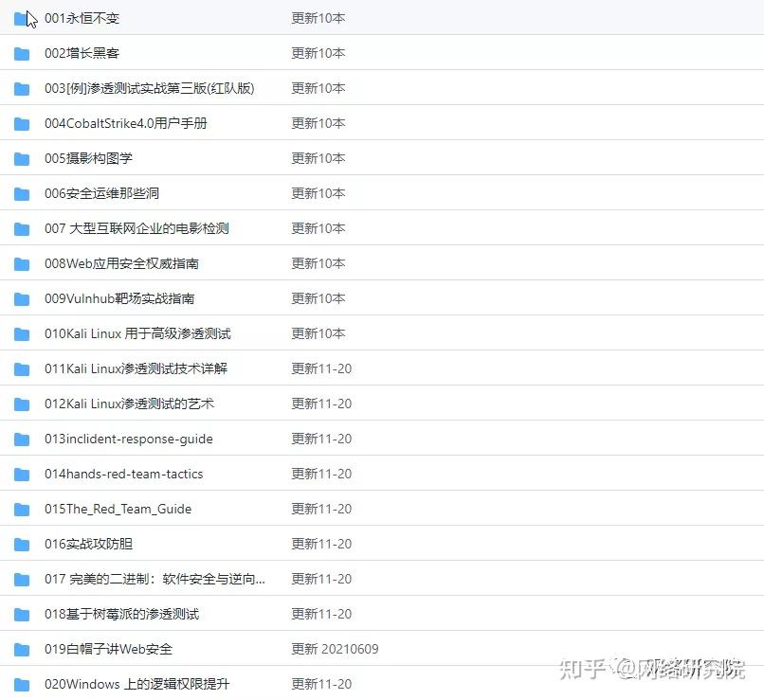Select 008Web应用安全权威指南 name
The width and height of the screenshot is (764, 700).
tap(122, 263)
